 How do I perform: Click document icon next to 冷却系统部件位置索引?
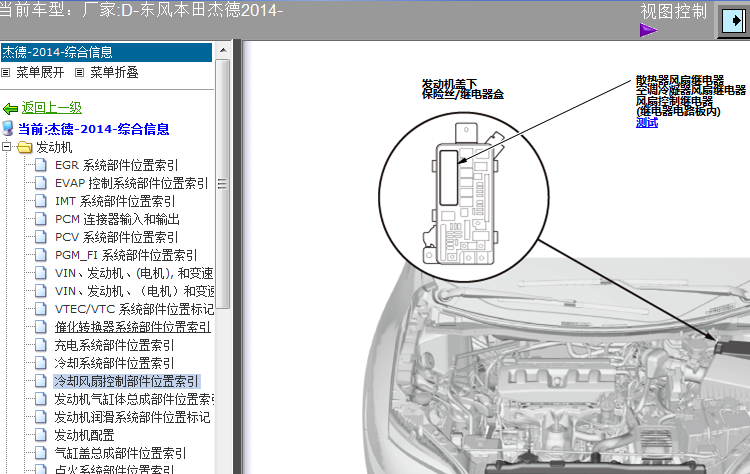pos(41,363)
